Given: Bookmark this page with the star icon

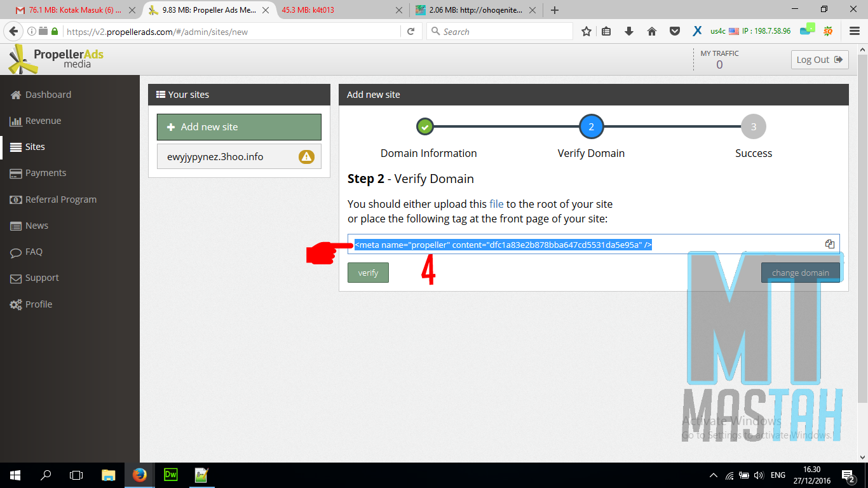Looking at the screenshot, I should point(586,30).
